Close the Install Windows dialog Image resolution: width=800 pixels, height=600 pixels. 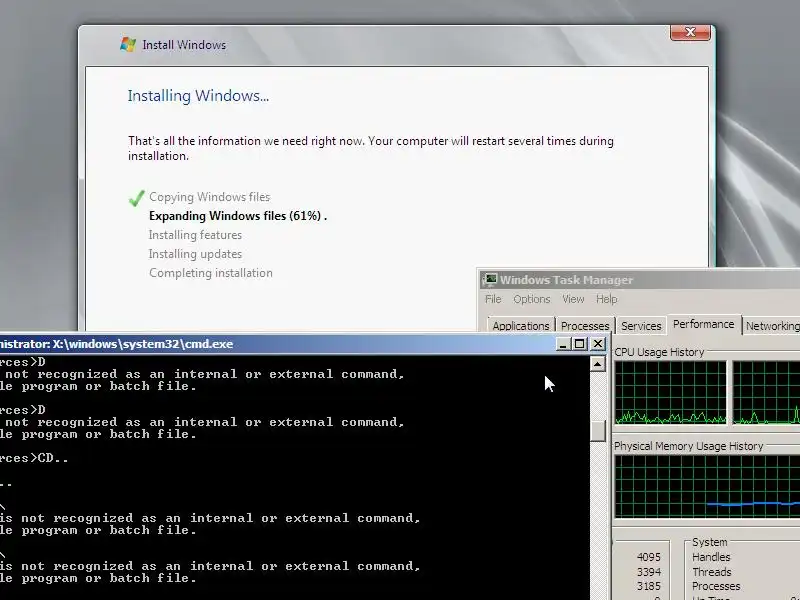[690, 32]
